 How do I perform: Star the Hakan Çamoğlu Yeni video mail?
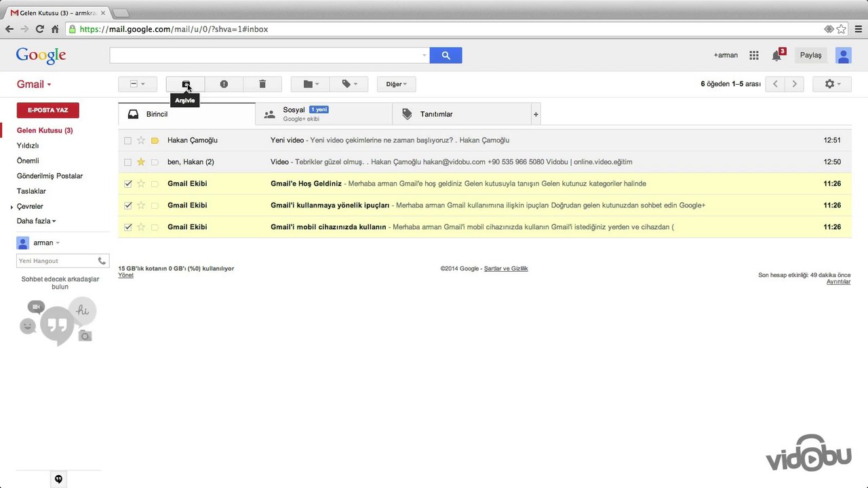[x=141, y=140]
